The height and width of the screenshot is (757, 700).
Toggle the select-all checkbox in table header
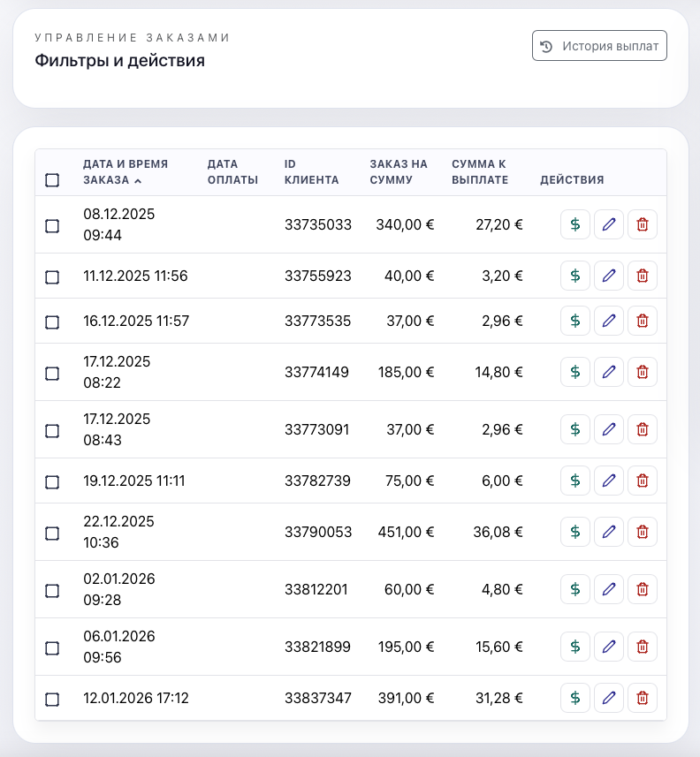pyautogui.click(x=52, y=180)
